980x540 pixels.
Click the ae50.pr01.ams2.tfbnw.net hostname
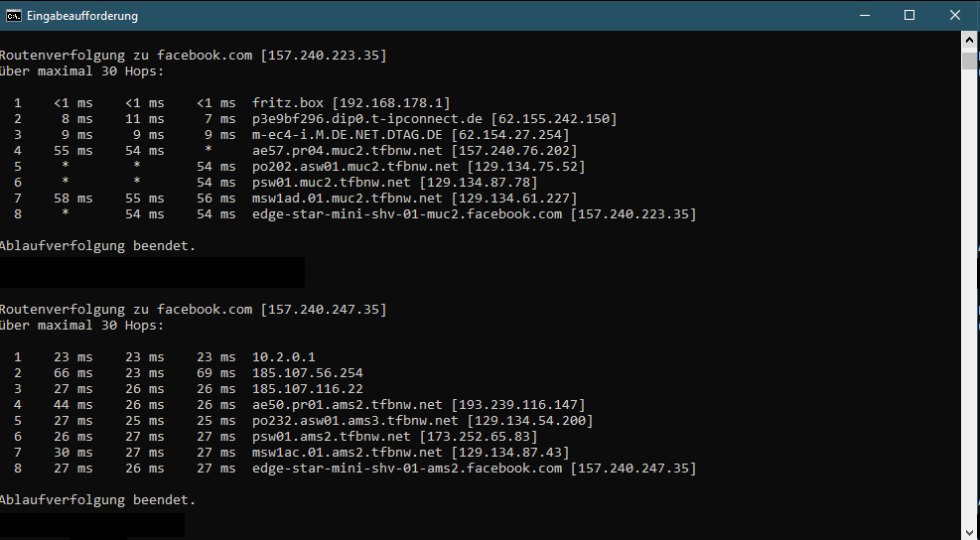coord(348,405)
